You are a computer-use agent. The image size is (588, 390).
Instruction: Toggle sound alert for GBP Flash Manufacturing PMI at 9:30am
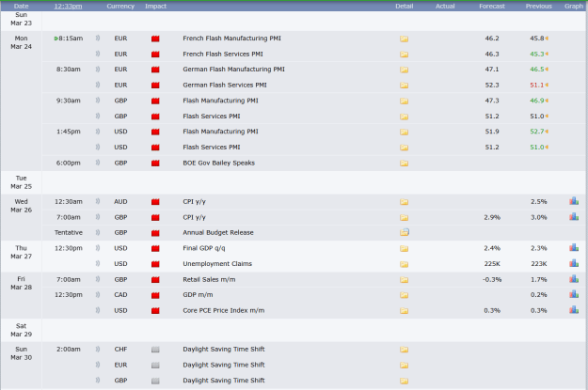98,100
